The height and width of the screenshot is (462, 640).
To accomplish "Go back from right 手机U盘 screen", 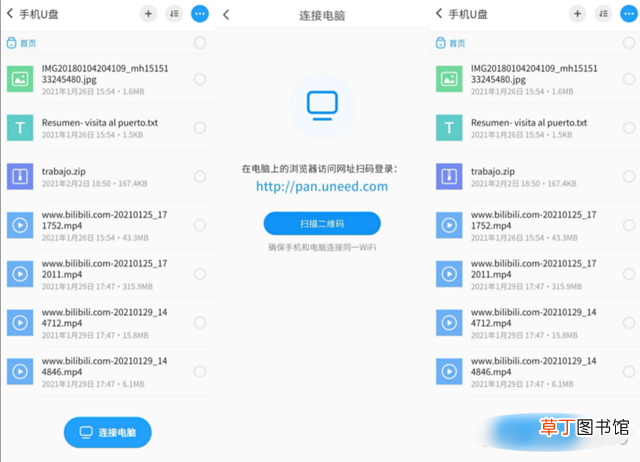I will [439, 14].
